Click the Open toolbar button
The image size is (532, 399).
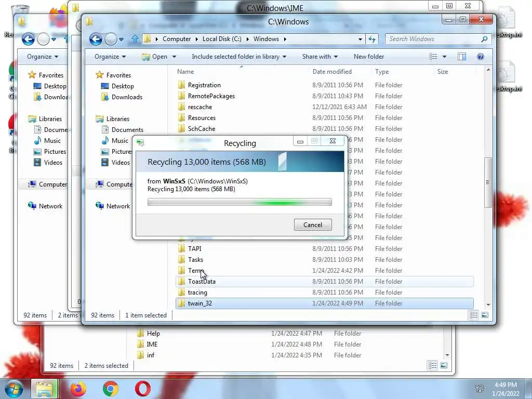tap(155, 57)
